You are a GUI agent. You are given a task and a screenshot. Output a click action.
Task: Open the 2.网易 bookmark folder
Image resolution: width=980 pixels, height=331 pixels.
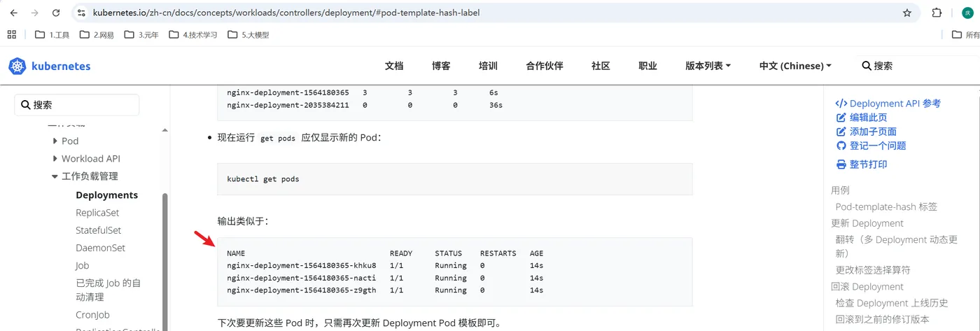point(97,34)
